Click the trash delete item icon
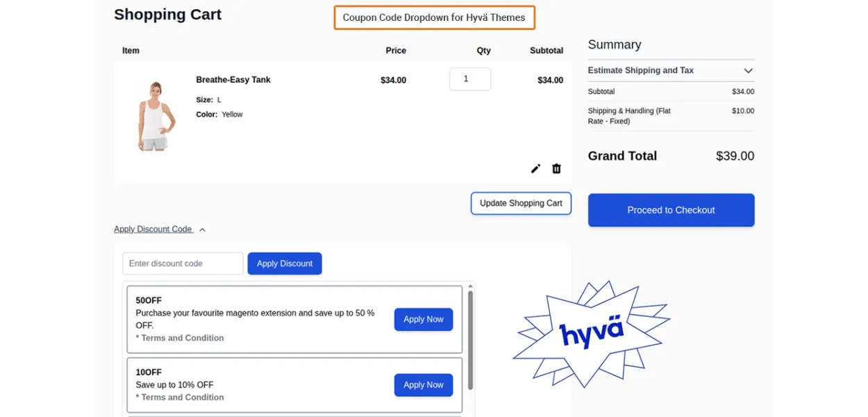Viewport: 868px width, 417px height. pos(556,169)
